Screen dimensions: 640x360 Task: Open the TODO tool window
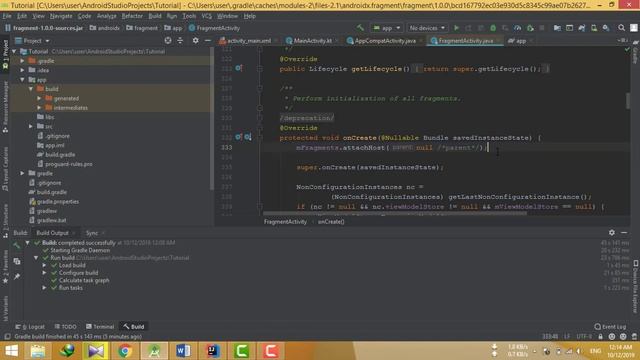[66, 327]
